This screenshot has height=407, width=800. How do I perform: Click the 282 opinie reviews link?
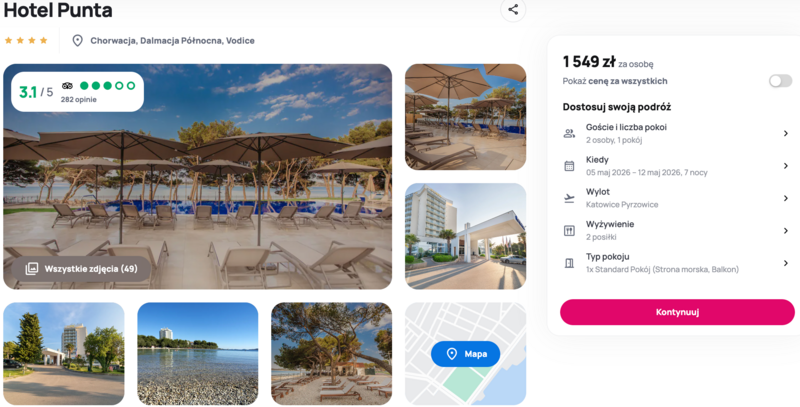(x=79, y=99)
